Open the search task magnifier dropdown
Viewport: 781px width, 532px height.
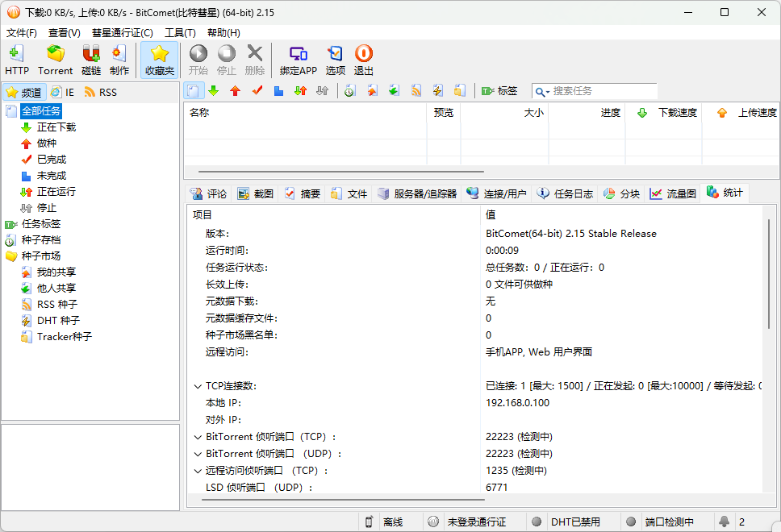pyautogui.click(x=542, y=92)
